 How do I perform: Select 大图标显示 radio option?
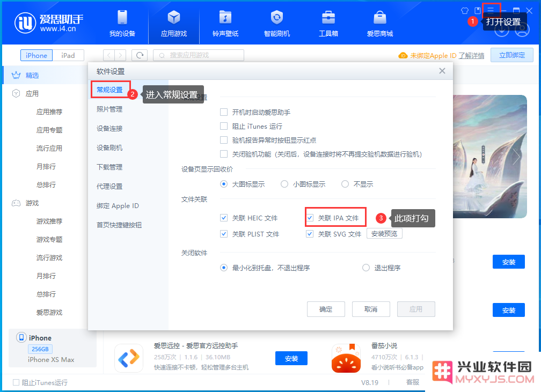pos(224,184)
